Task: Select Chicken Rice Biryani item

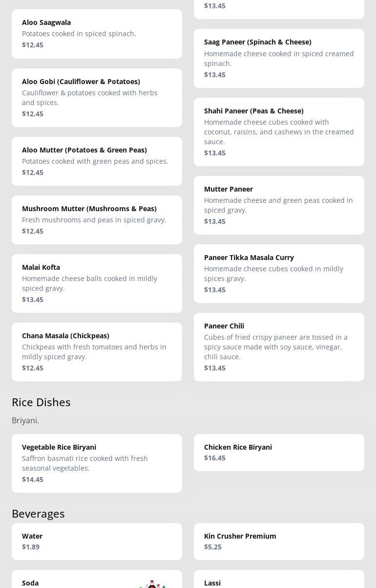Action: click(279, 452)
